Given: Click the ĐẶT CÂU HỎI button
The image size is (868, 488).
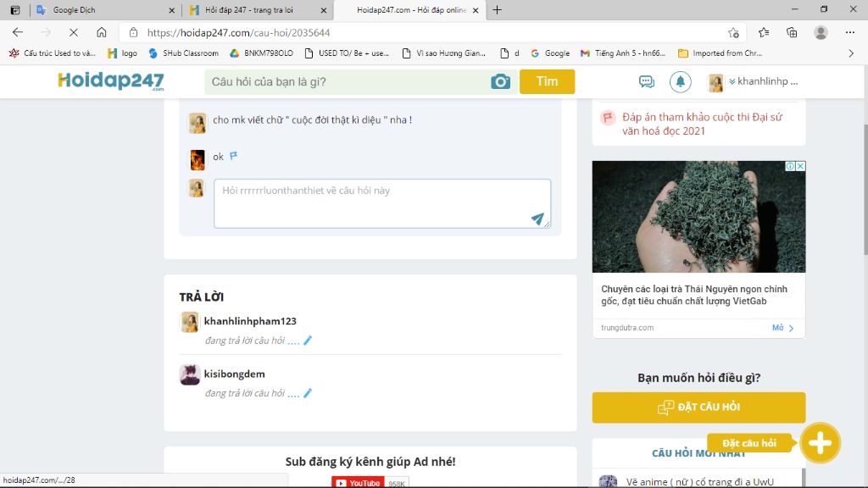Looking at the screenshot, I should [698, 408].
